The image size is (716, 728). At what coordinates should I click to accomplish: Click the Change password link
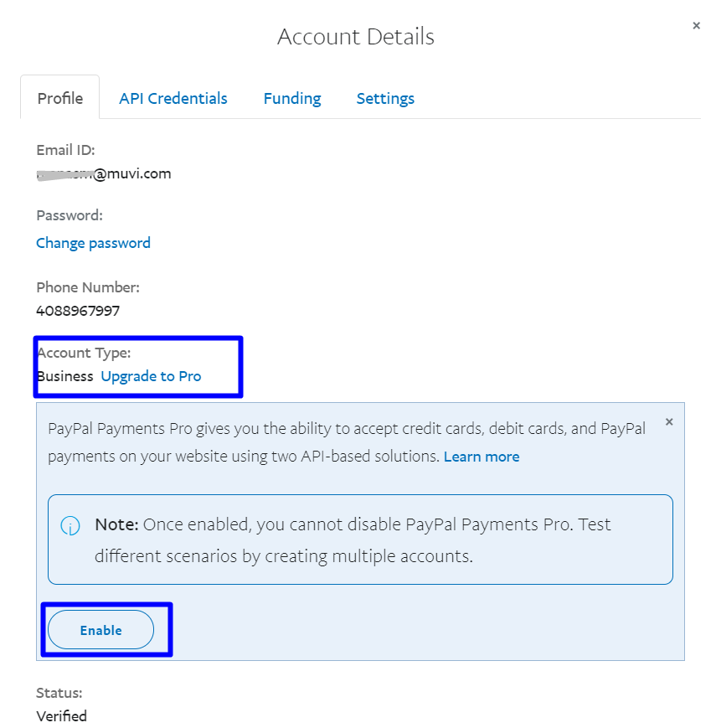93,243
